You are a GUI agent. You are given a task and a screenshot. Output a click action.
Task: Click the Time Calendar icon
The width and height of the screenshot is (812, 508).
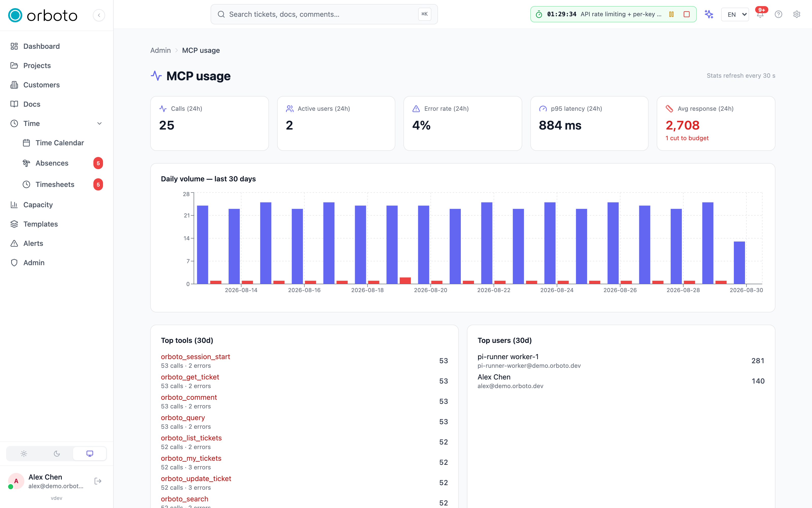26,143
